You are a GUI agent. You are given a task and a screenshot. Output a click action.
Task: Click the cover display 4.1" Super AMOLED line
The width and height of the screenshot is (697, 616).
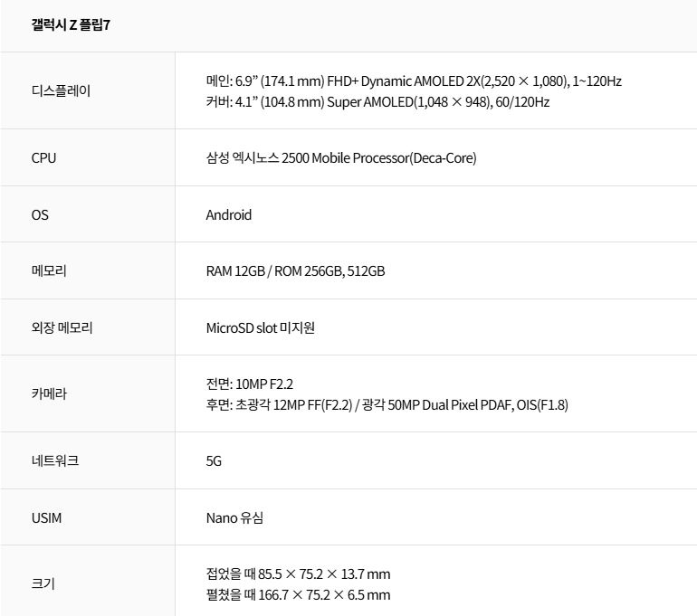click(377, 101)
